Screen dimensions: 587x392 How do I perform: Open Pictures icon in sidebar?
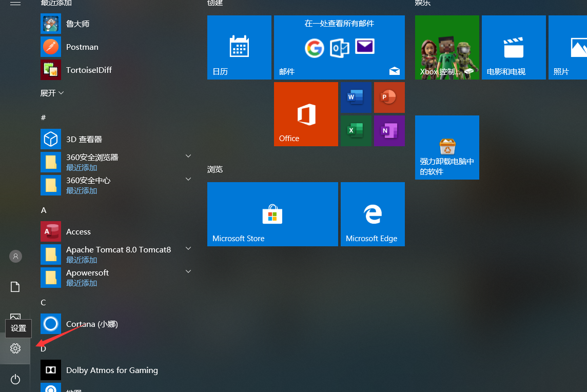point(15,317)
